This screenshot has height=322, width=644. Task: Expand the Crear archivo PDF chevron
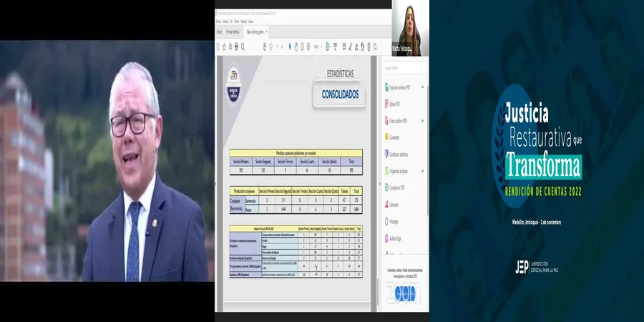coord(423,121)
